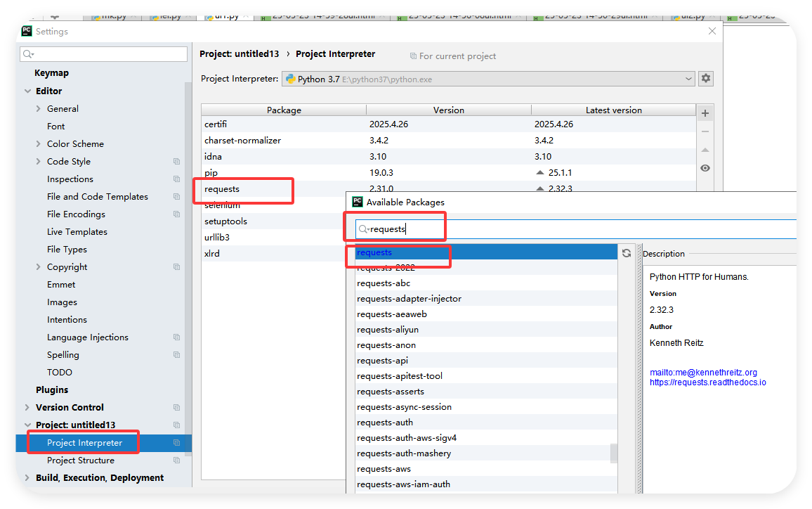Click the Available Packages search field

[576, 229]
